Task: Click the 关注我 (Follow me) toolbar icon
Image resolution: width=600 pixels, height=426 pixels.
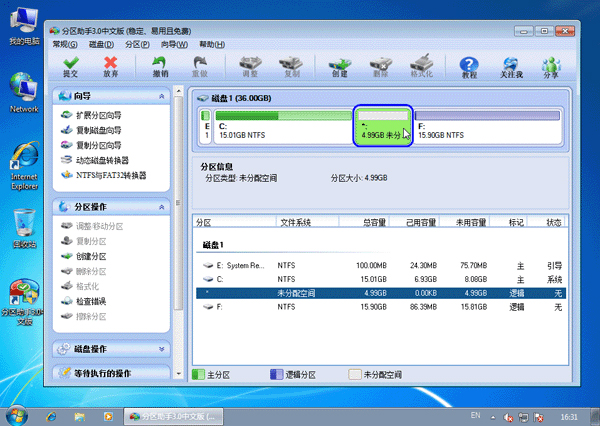Action: (511, 66)
